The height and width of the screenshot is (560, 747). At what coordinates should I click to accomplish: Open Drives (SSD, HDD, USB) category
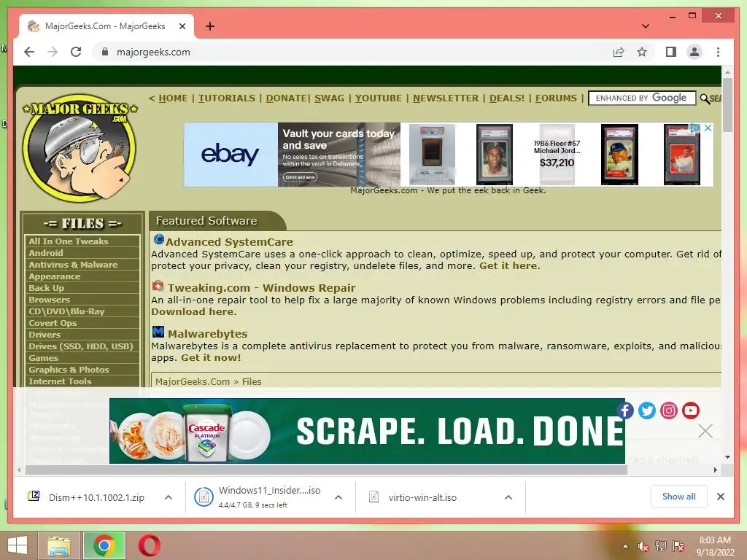click(82, 346)
